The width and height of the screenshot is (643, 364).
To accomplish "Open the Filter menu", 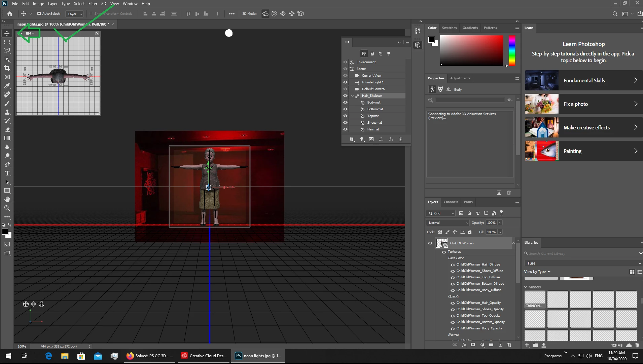I will (x=93, y=4).
